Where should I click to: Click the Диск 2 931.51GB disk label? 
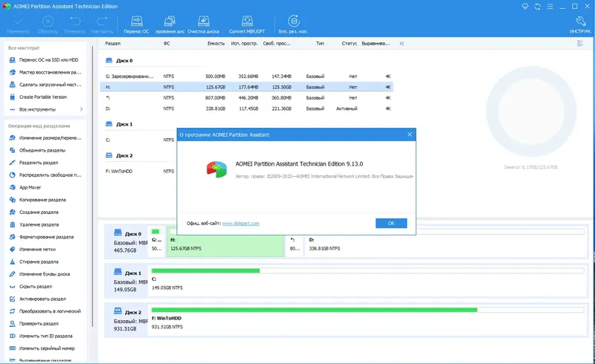[127, 320]
